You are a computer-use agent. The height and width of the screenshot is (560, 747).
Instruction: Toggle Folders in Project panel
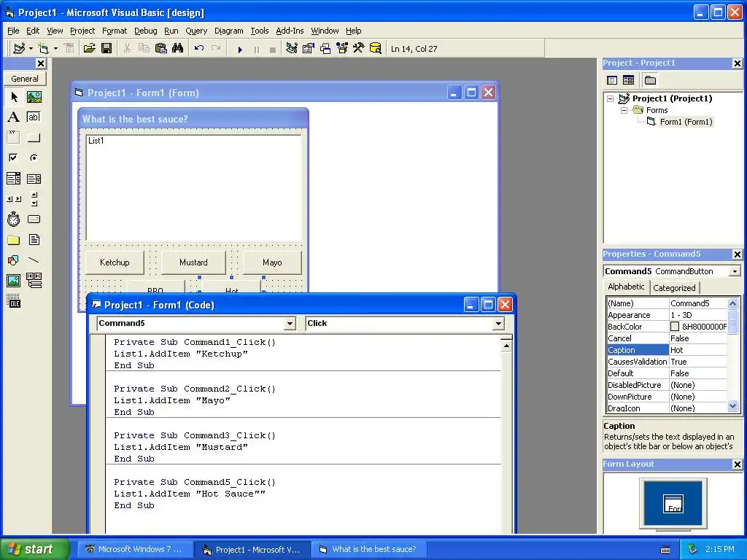[650, 80]
